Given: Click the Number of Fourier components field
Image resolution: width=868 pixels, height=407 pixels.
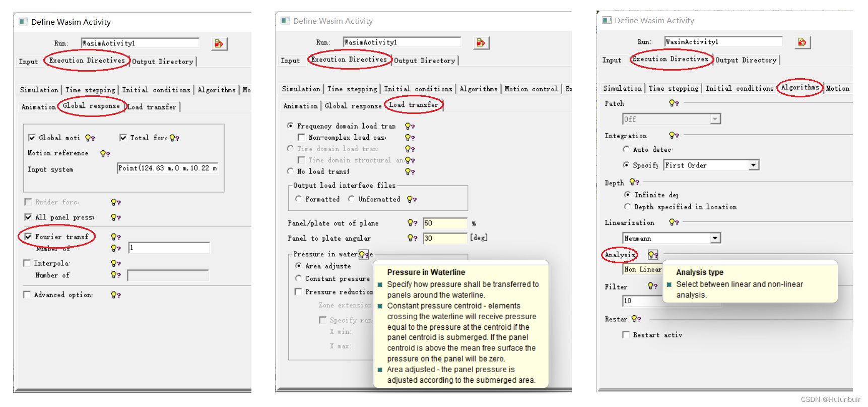Looking at the screenshot, I should click(x=169, y=248).
